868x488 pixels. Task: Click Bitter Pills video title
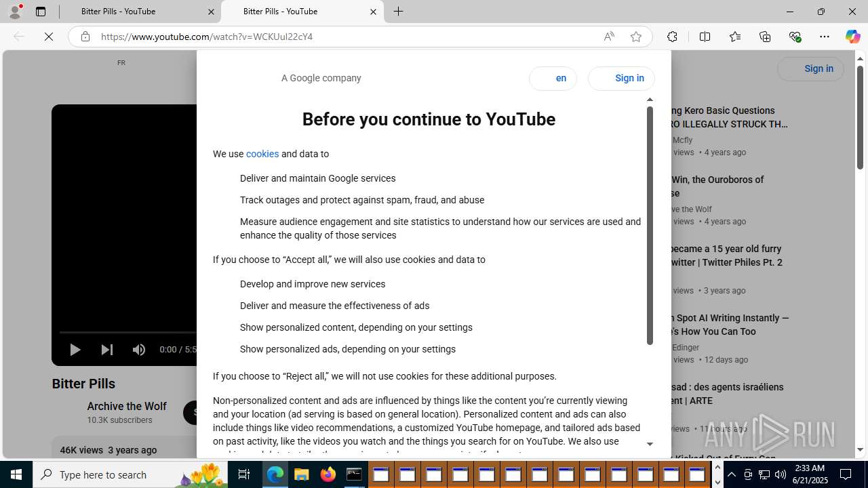pyautogui.click(x=83, y=384)
